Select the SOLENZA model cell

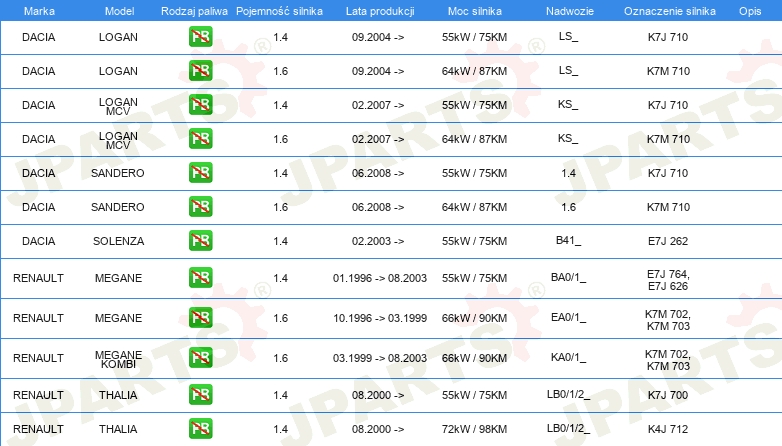point(118,241)
